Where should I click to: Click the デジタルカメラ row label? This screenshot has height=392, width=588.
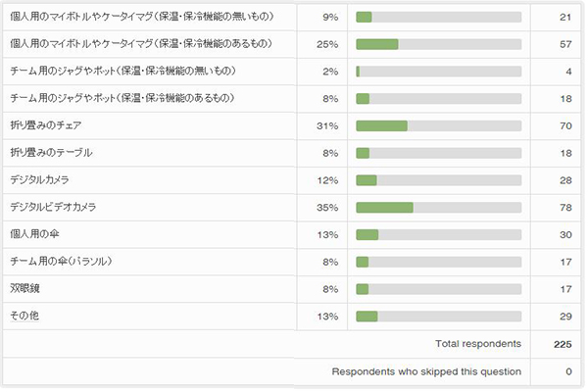pyautogui.click(x=39, y=180)
